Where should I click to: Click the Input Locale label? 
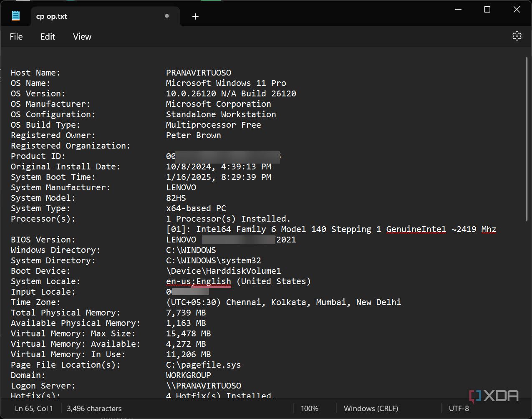pyautogui.click(x=43, y=292)
